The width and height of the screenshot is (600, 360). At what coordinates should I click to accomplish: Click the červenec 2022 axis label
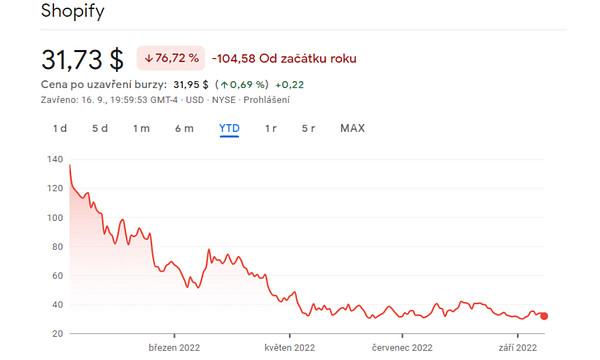[402, 348]
